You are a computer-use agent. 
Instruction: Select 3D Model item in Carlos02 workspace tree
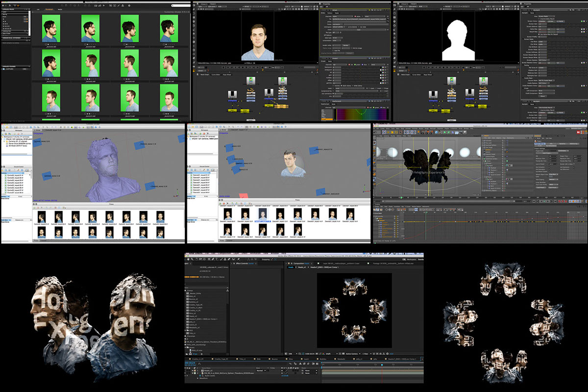pyautogui.click(x=18, y=146)
